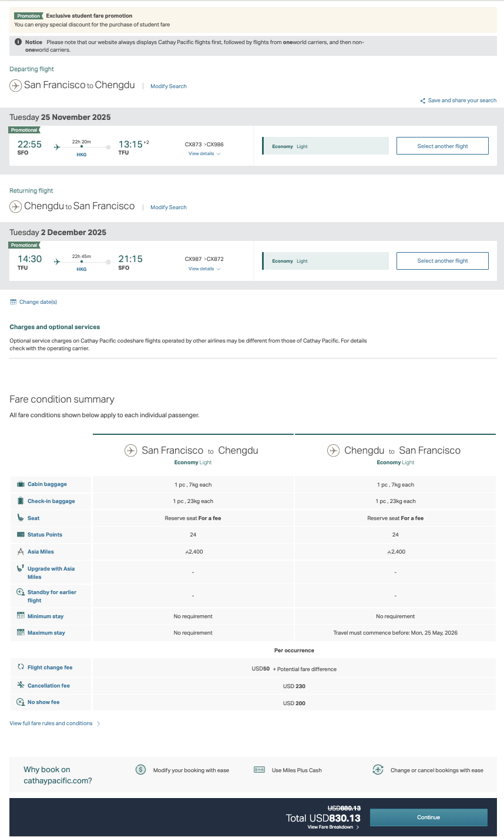
Task: Click the Minimum stay calendar icon
Action: [x=21, y=616]
